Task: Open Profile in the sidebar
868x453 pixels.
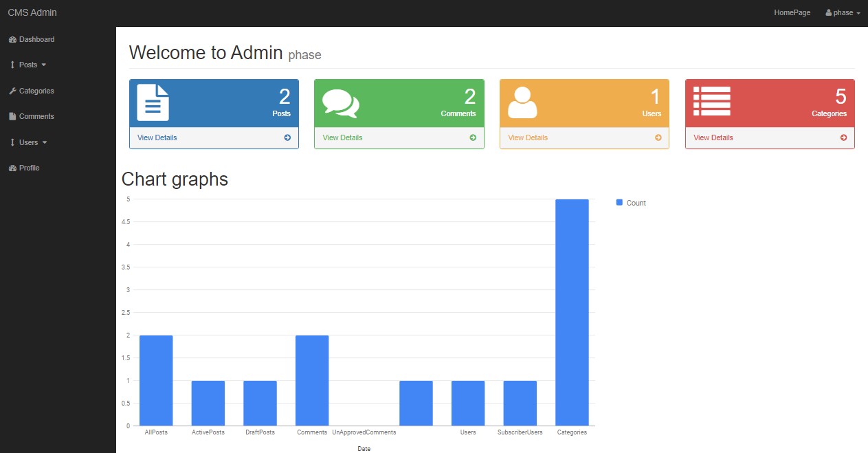Action: [x=29, y=168]
